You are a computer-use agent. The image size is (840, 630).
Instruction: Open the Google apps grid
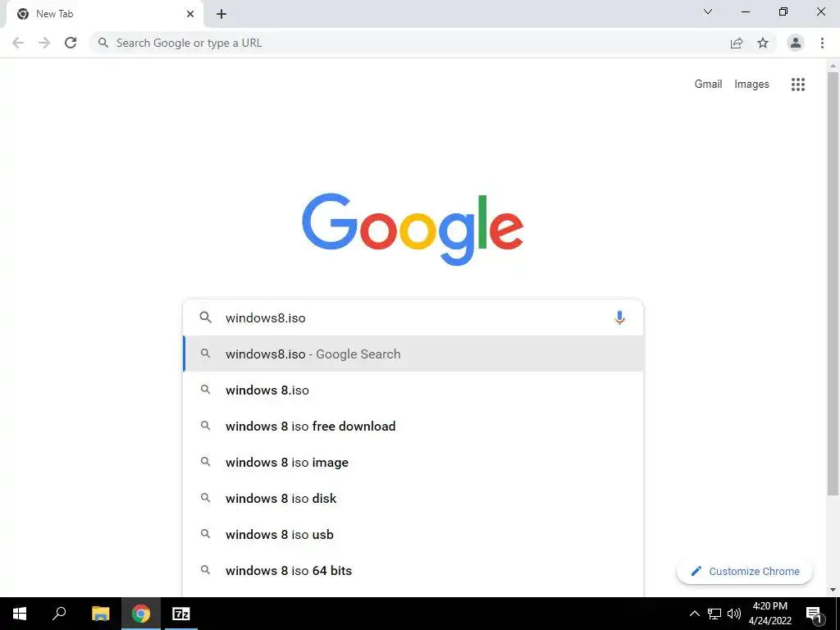tap(797, 84)
